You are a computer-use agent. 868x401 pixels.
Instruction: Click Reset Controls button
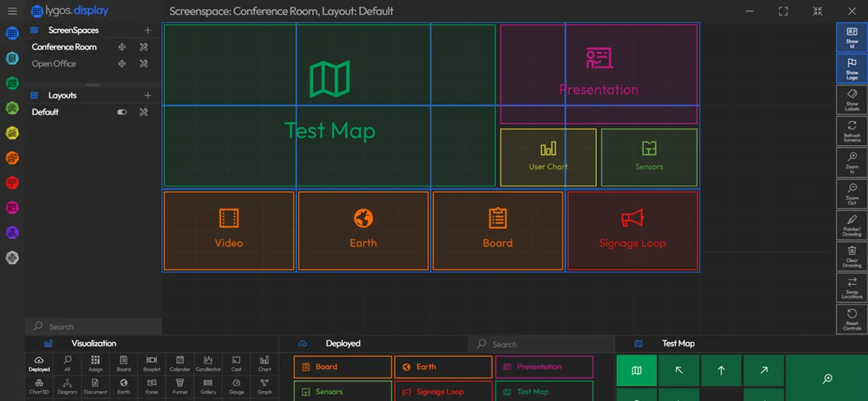[x=852, y=319]
